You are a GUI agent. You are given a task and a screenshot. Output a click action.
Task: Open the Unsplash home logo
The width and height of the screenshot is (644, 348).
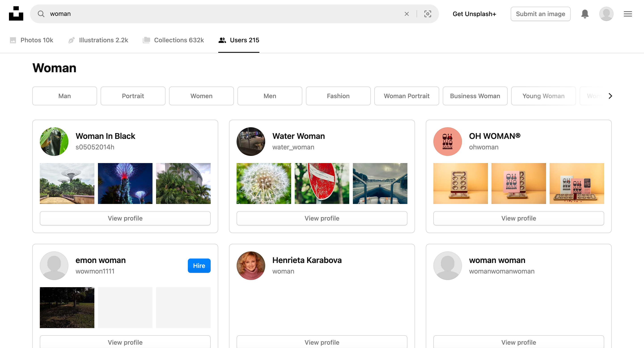(16, 13)
